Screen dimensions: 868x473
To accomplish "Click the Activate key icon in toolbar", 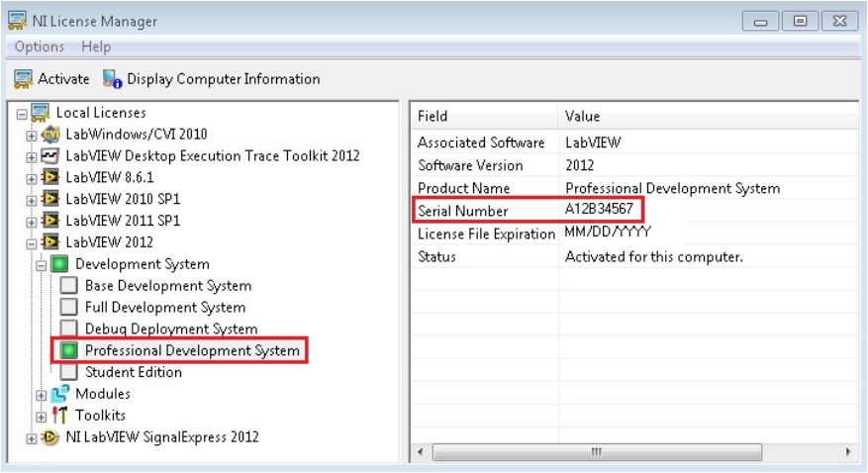I will (x=23, y=80).
